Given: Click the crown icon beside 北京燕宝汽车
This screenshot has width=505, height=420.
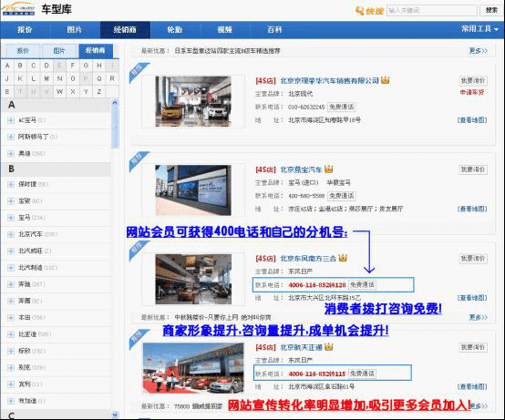Looking at the screenshot, I should point(328,169).
